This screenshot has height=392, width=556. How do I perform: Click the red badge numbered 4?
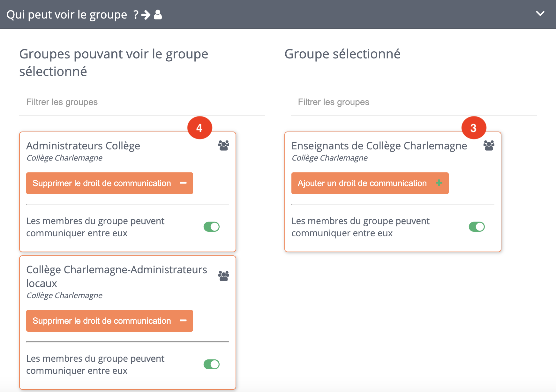click(x=199, y=128)
